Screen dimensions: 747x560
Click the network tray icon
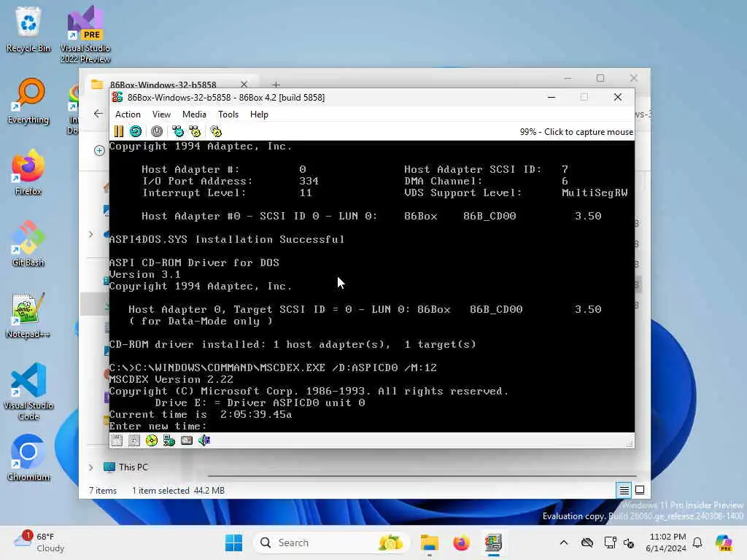(x=609, y=542)
